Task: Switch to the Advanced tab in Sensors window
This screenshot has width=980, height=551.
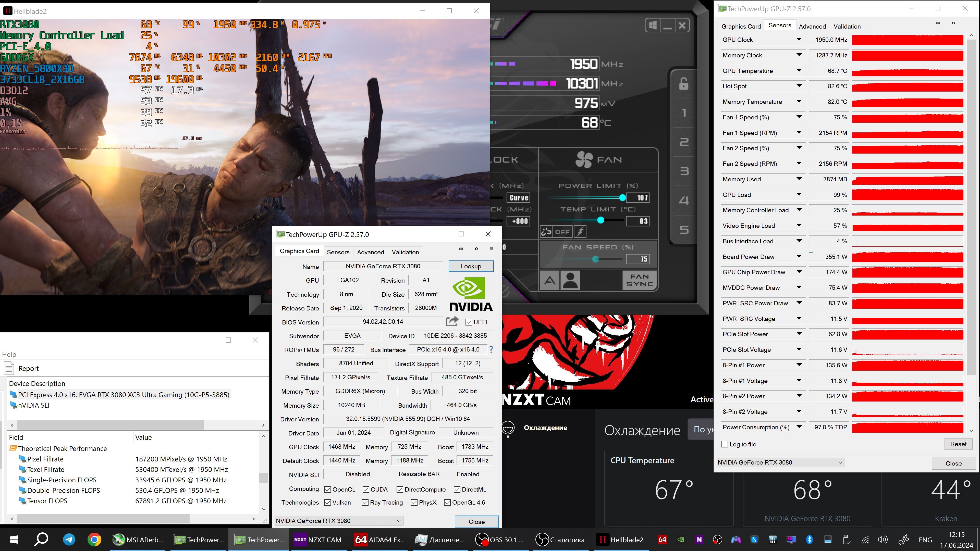Action: point(812,26)
